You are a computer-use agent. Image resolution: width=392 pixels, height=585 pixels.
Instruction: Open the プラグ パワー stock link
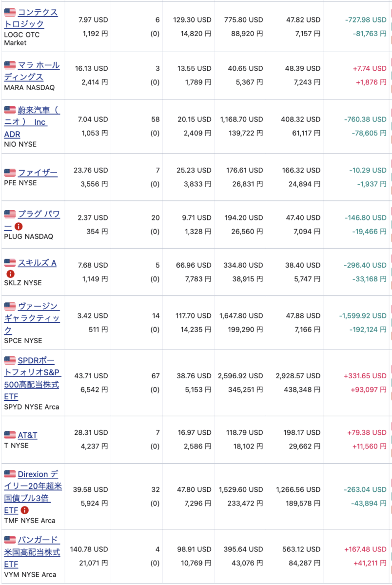pos(39,214)
